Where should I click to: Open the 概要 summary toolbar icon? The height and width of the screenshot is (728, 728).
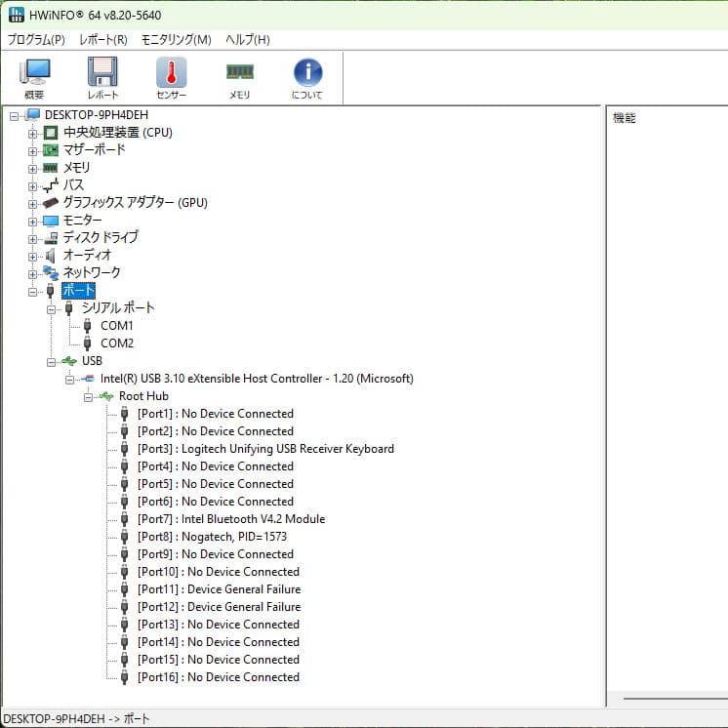click(x=34, y=77)
